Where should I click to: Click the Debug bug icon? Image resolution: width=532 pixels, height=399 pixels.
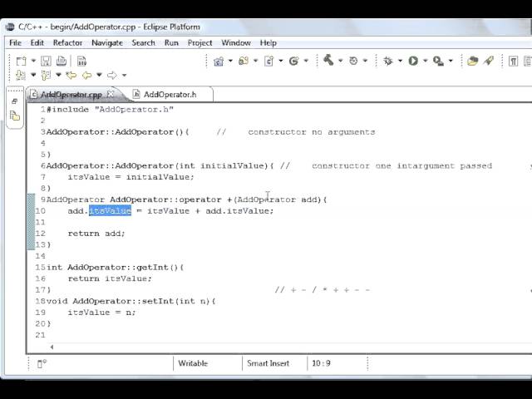(388, 61)
